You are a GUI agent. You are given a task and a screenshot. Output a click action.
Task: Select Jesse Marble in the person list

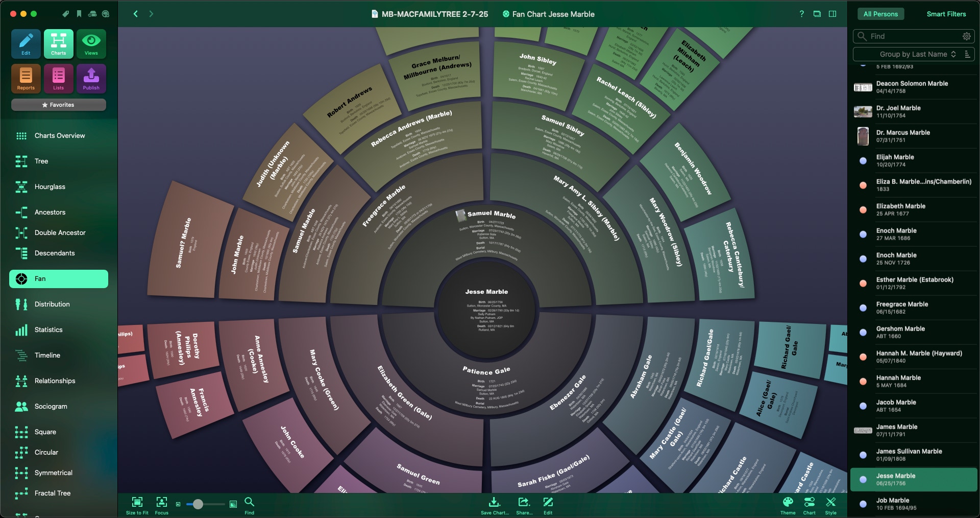point(914,480)
